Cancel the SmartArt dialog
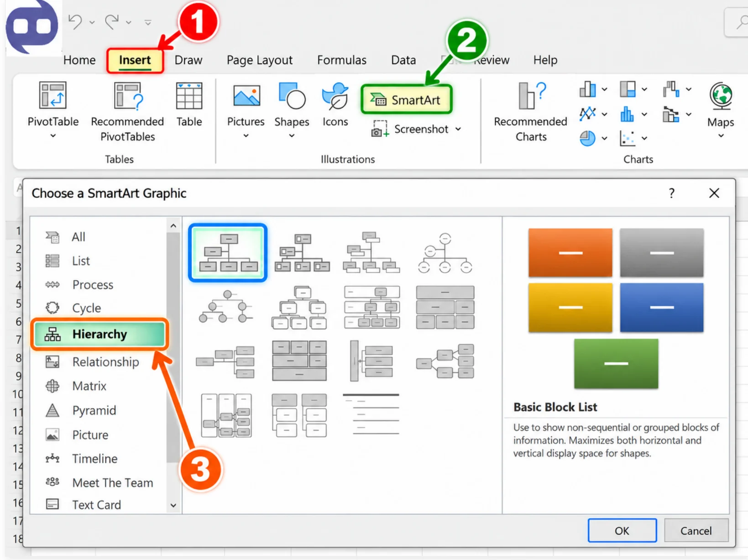The image size is (748, 560). [x=696, y=530]
